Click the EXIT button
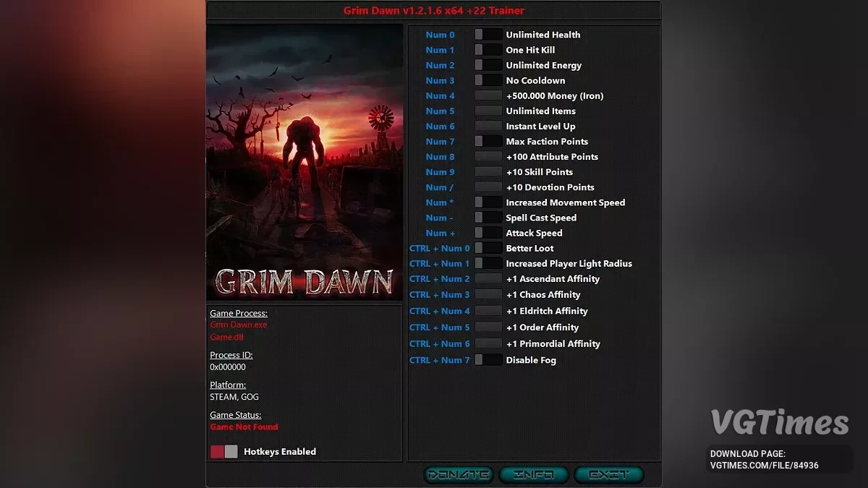Image resolution: width=868 pixels, height=488 pixels. (608, 475)
